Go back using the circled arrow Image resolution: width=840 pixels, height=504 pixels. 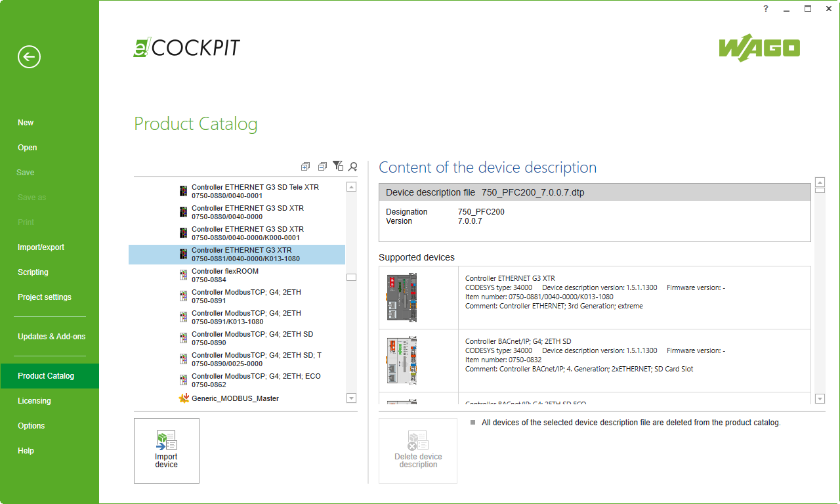(29, 57)
